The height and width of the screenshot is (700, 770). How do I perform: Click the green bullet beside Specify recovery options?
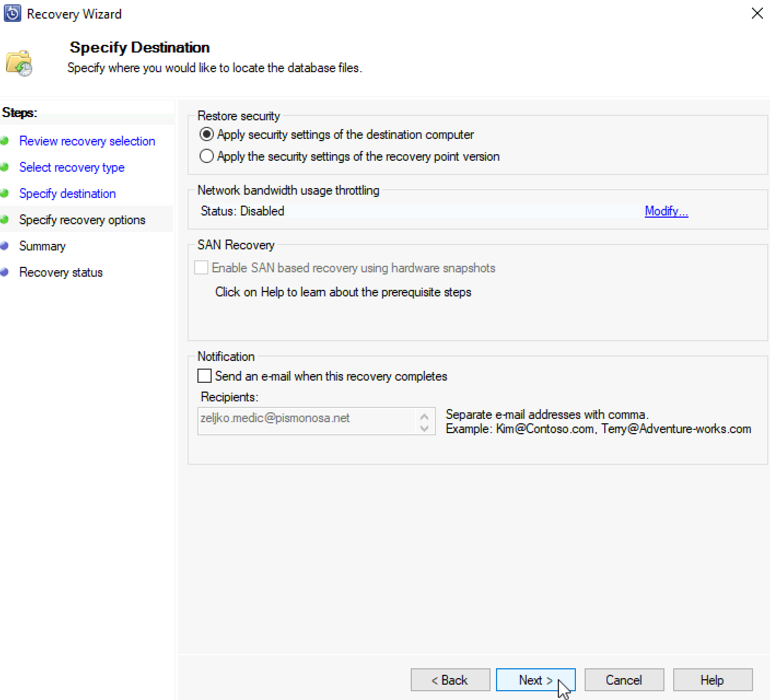coord(4,219)
